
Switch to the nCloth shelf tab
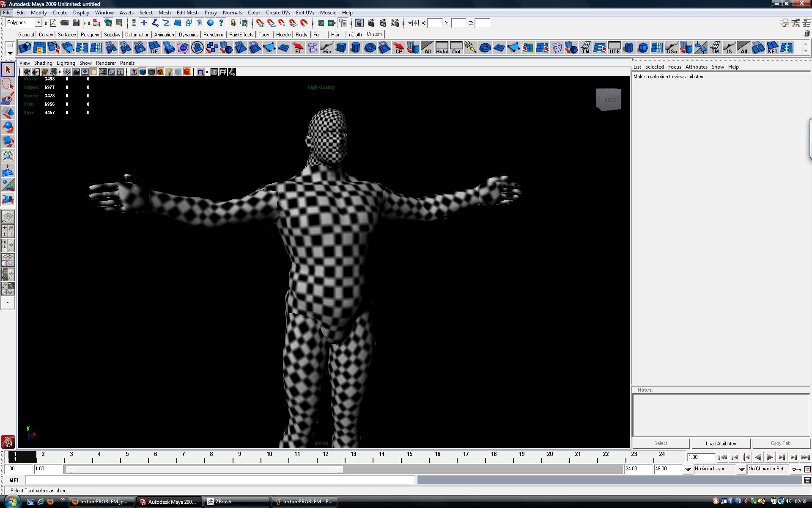pos(355,35)
